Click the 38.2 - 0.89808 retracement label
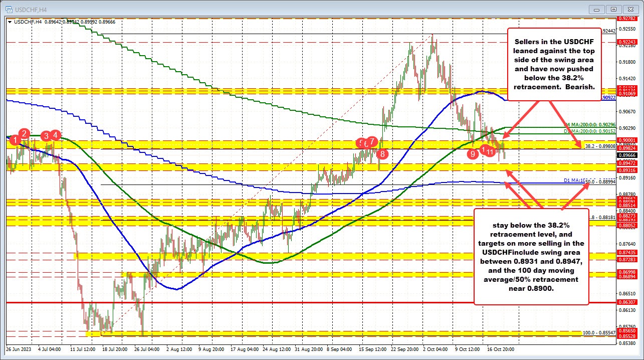The height and width of the screenshot is (360, 644). pos(600,146)
